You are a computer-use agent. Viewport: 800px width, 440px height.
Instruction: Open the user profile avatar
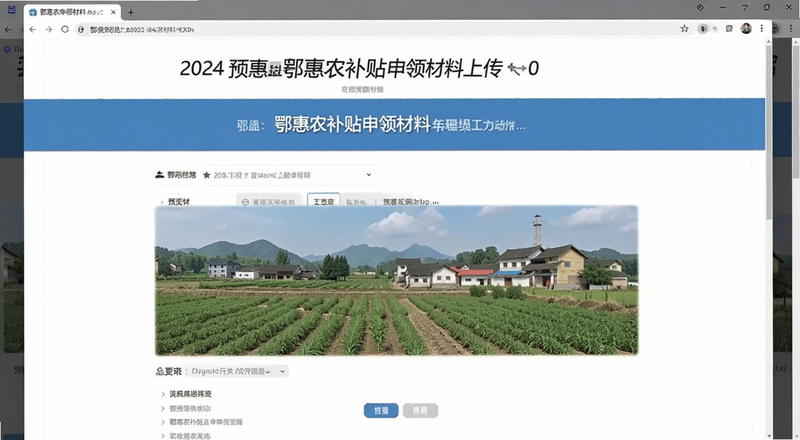pyautogui.click(x=746, y=29)
